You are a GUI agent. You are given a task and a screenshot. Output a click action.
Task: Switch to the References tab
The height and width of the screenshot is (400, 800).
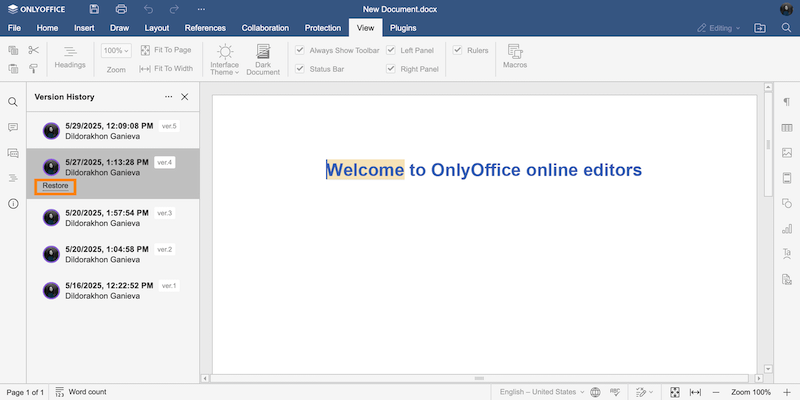pyautogui.click(x=205, y=28)
